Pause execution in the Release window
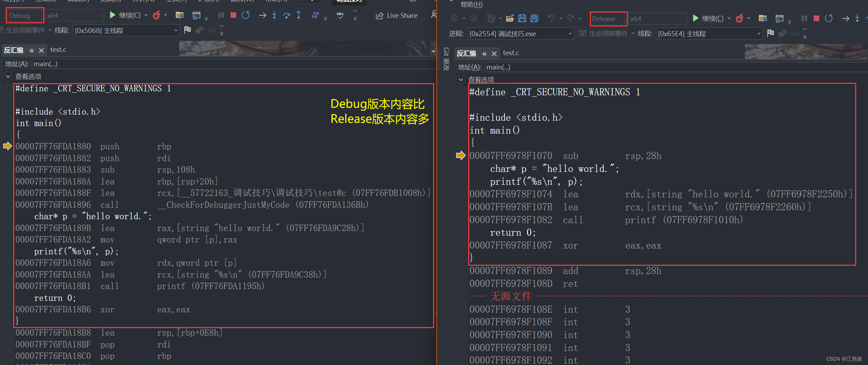 [x=804, y=18]
